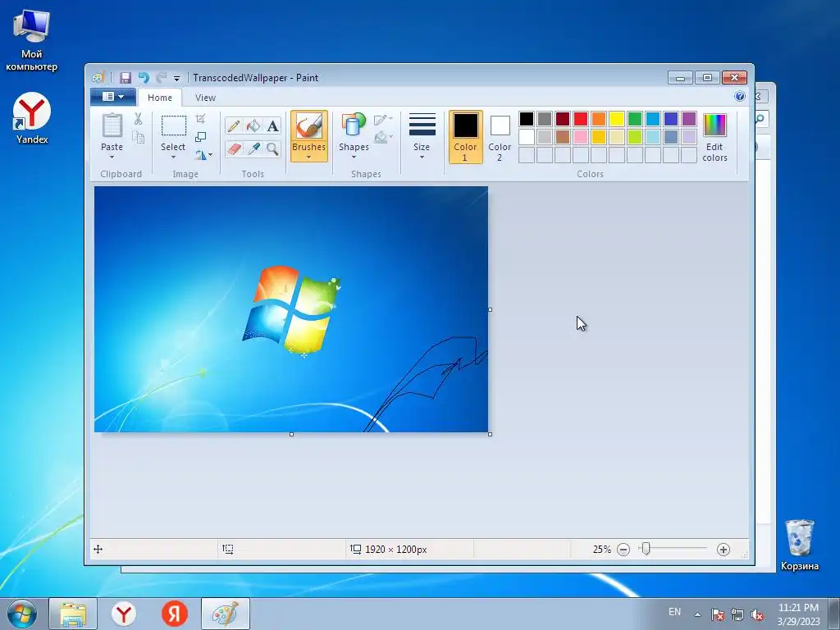Click the zoom in plus button
Viewport: 840px width, 630px height.
pos(724,549)
